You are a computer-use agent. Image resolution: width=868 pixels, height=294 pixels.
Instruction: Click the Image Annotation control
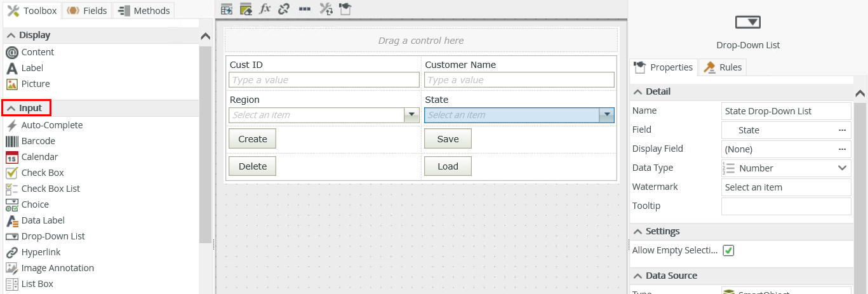[x=57, y=268]
